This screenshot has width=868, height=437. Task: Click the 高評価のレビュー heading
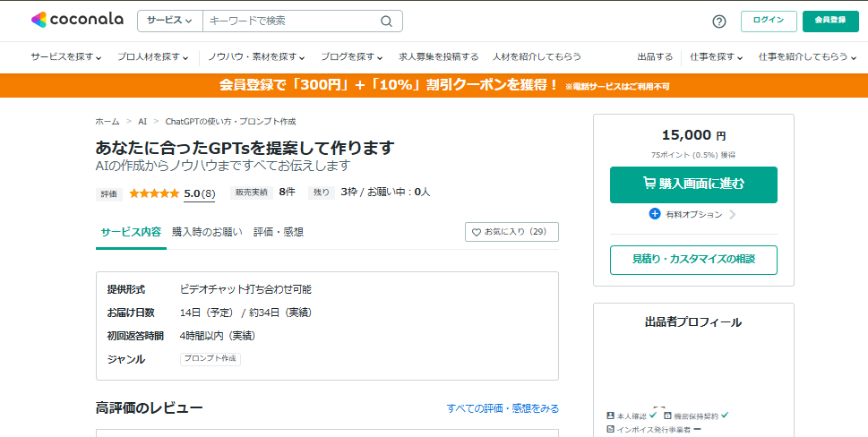pyautogui.click(x=149, y=408)
